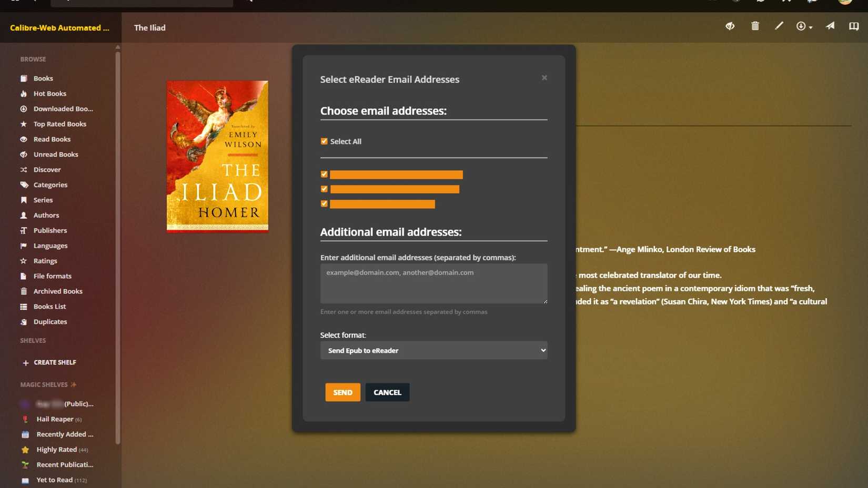Viewport: 868px width, 488px height.
Task: Browse the Publishers category
Action: tap(49, 230)
